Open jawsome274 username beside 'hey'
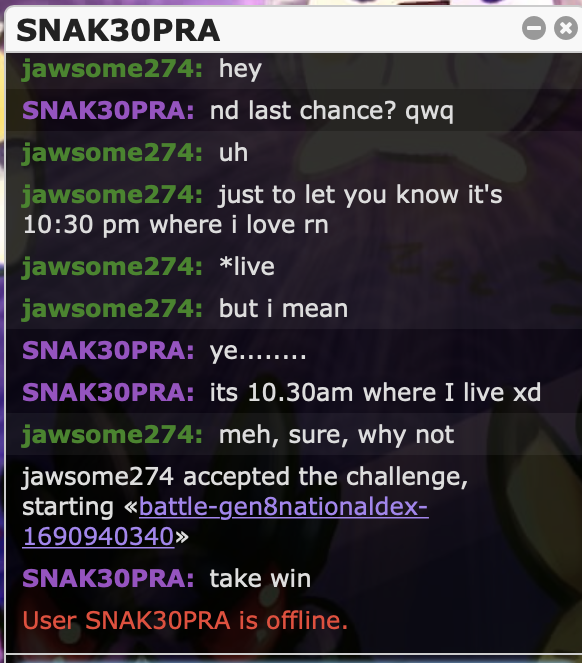This screenshot has width=582, height=663. click(112, 69)
